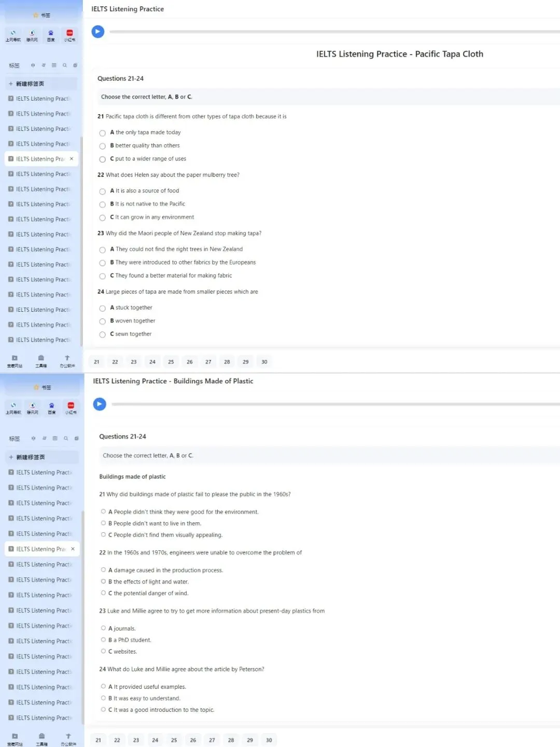This screenshot has height=747, width=560.
Task: Jump to question 26 in Plastic Buildings window
Action: coord(193,740)
